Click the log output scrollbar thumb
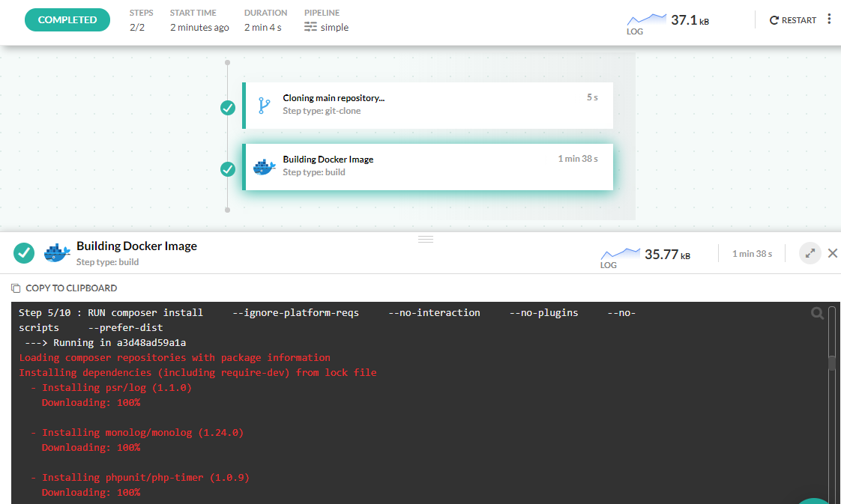 point(831,362)
